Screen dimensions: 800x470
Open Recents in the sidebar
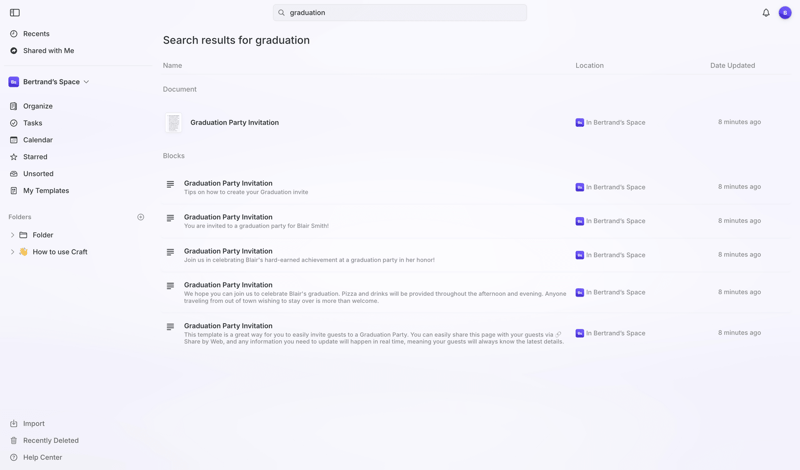click(36, 34)
